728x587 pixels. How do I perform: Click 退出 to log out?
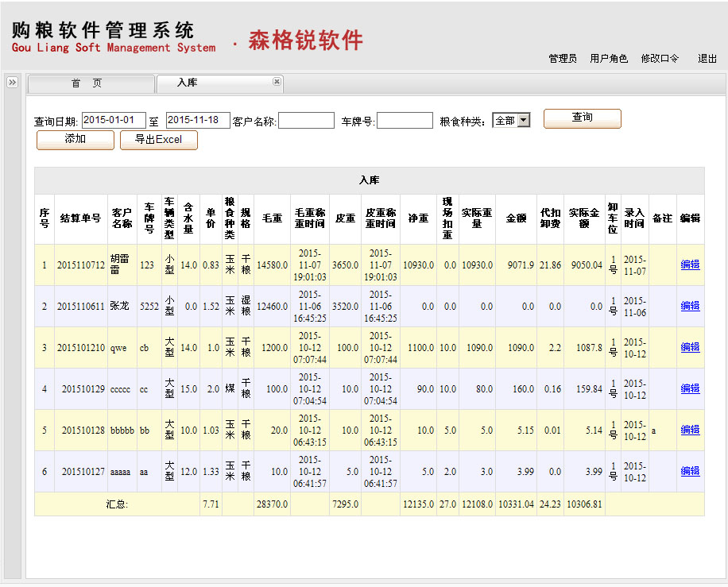tap(707, 59)
